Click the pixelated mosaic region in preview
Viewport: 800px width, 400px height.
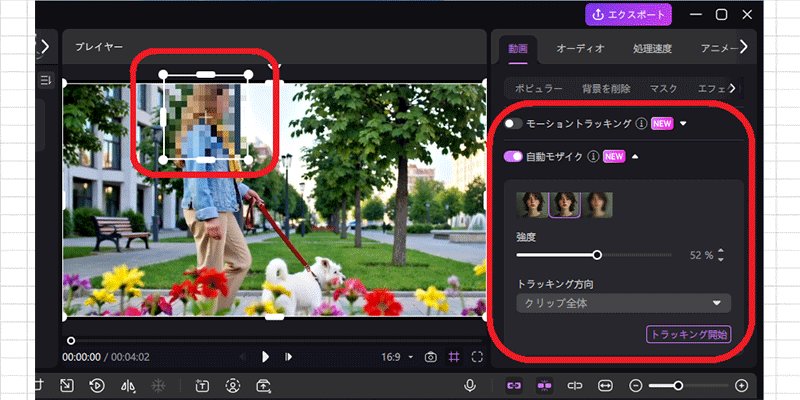point(206,118)
